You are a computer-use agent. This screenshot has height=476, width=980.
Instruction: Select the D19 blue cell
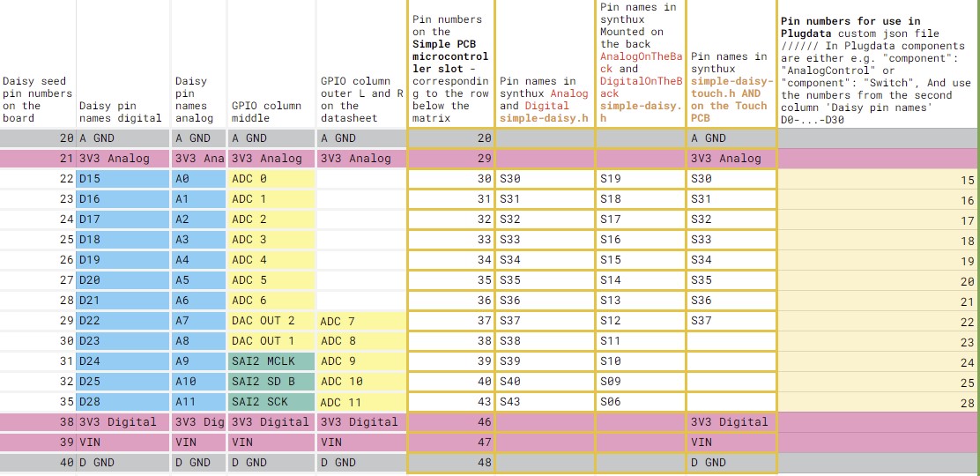[x=123, y=260]
